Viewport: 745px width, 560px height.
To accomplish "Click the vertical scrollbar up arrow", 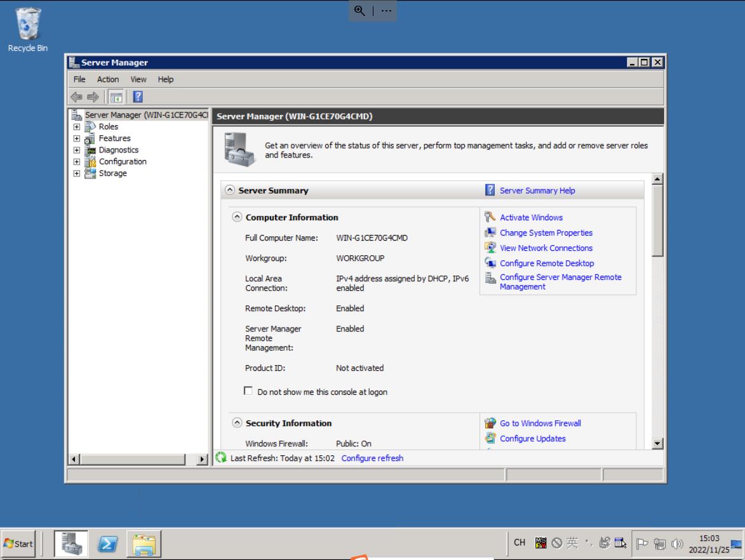I will pos(657,179).
